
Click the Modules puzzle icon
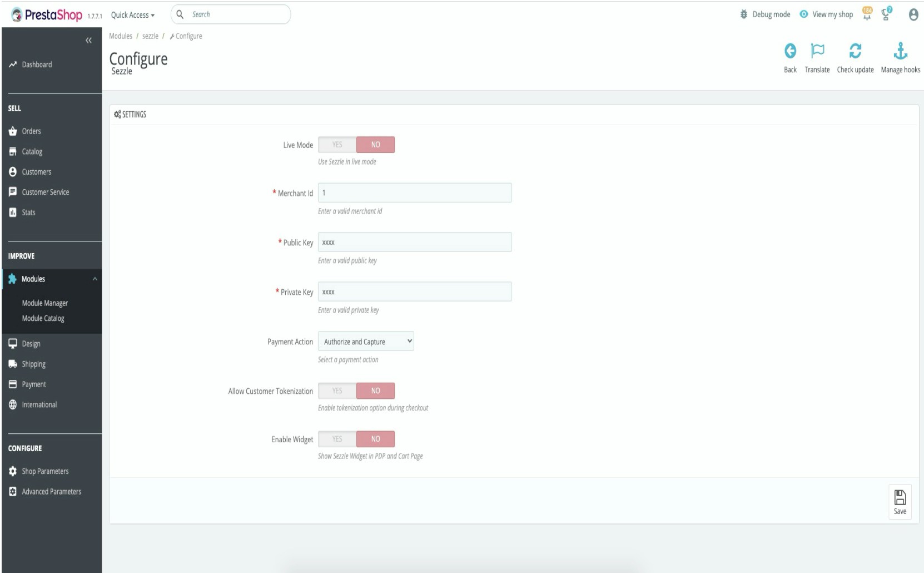pyautogui.click(x=12, y=279)
